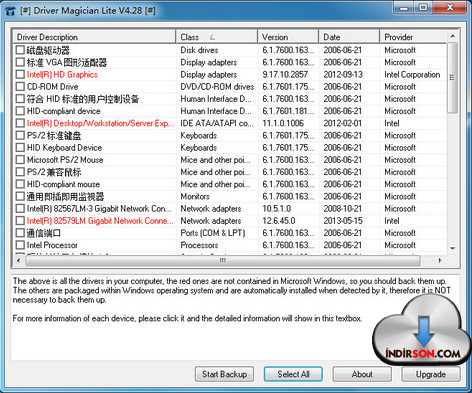This screenshot has width=472, height=393.
Task: Select the CD-ROM Drive row text
Action: 53,87
